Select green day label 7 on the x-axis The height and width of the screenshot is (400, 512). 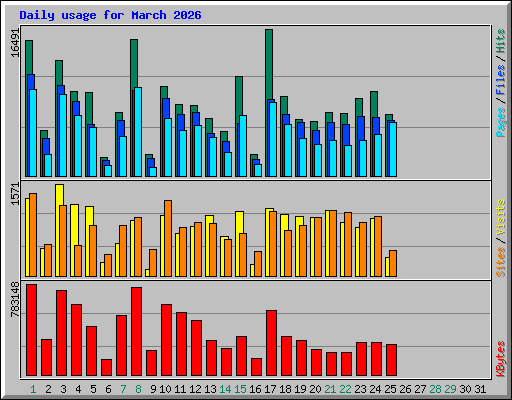(123, 389)
